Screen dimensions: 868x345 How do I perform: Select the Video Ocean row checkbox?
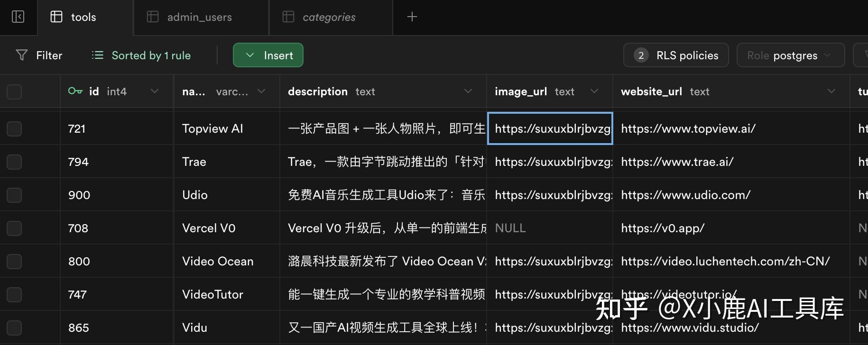coord(14,261)
